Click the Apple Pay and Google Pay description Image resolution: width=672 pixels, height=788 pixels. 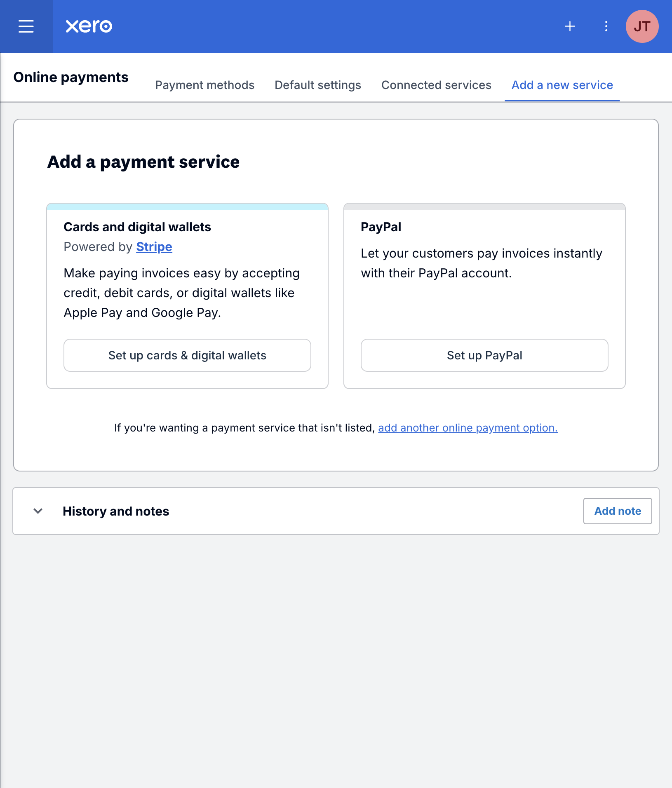(181, 293)
